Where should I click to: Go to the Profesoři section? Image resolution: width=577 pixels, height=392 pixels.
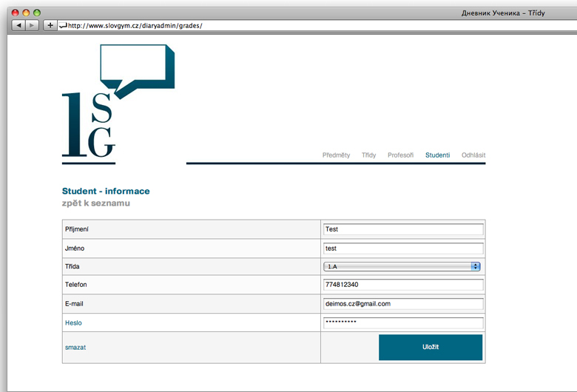(400, 155)
